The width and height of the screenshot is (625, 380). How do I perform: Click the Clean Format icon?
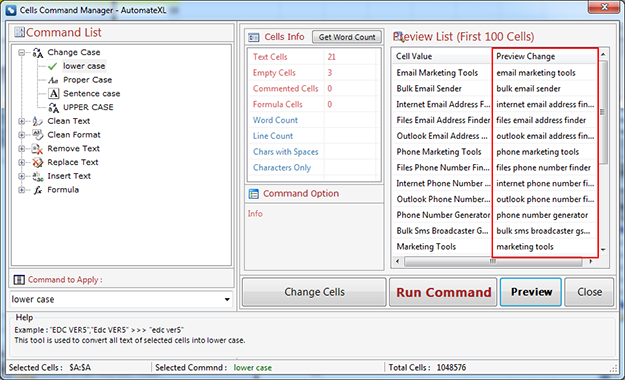point(37,135)
